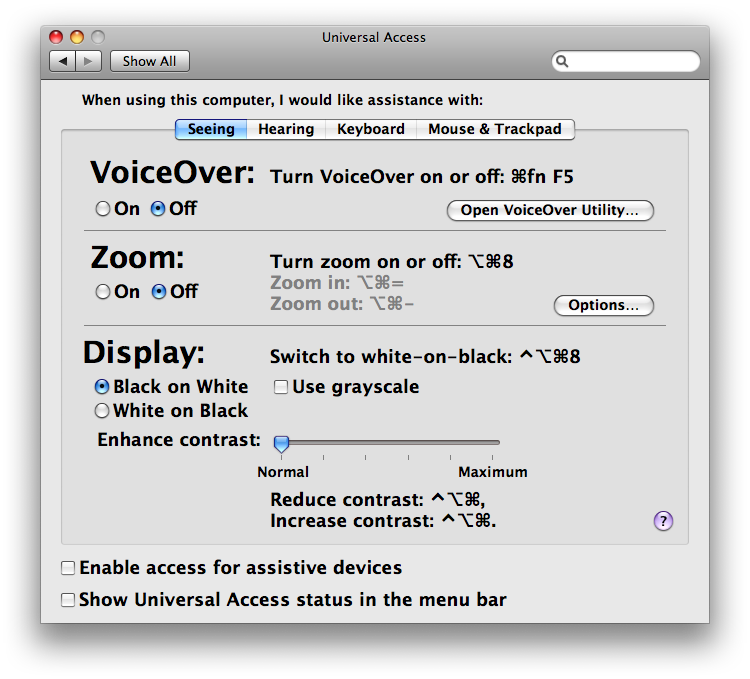Turn VoiceOver On
The width and height of the screenshot is (750, 679).
(102, 209)
